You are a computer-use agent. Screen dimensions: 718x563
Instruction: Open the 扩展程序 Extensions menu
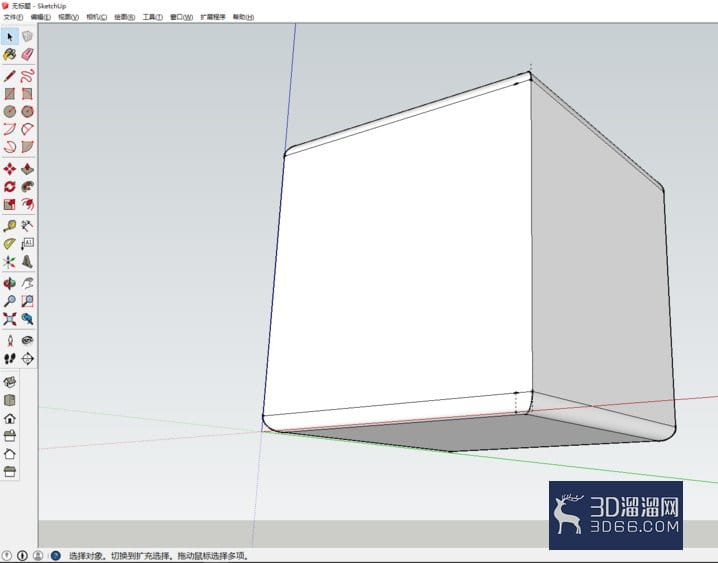point(213,17)
